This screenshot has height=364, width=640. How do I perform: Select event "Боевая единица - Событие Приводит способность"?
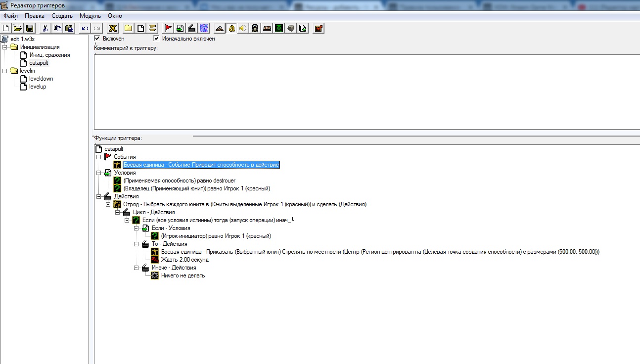pos(201,165)
